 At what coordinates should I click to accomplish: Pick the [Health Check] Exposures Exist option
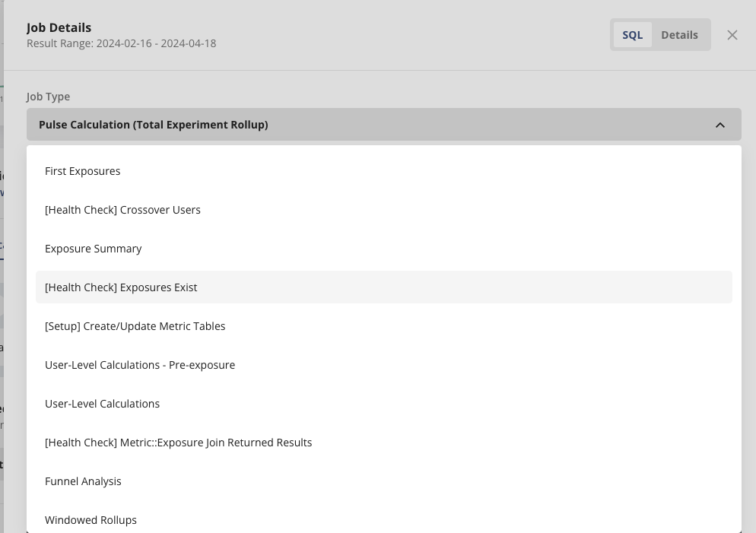[x=121, y=287]
